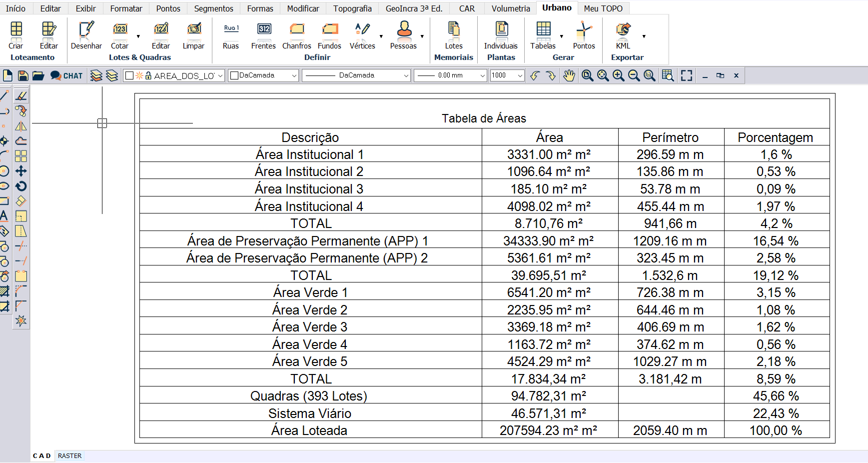Toggle the layer checkbox beside AREA_DOS_LO
This screenshot has width=868, height=463.
[129, 75]
